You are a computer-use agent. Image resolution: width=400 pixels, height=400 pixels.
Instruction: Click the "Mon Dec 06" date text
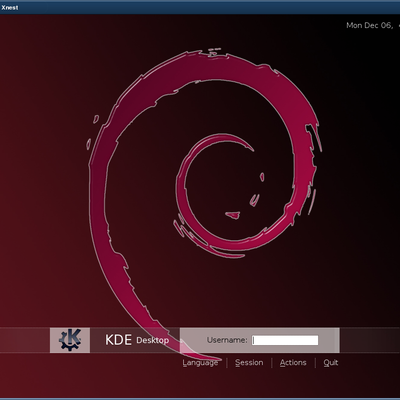coord(370,25)
